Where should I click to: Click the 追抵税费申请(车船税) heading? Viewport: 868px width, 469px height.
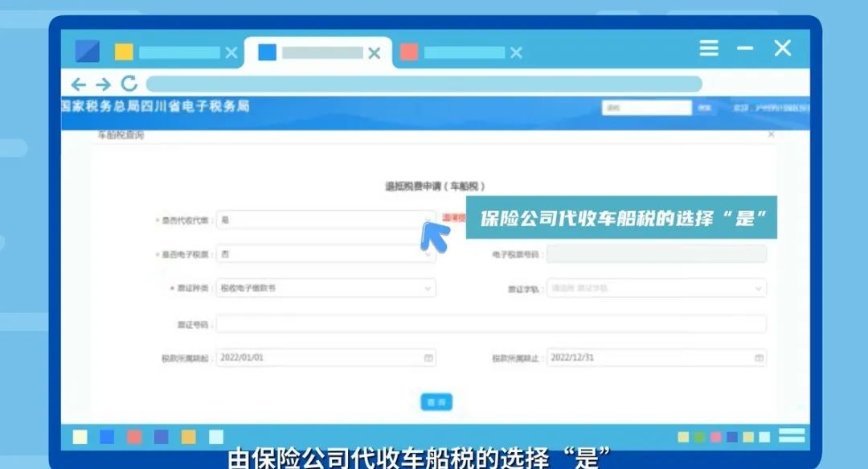[435, 187]
